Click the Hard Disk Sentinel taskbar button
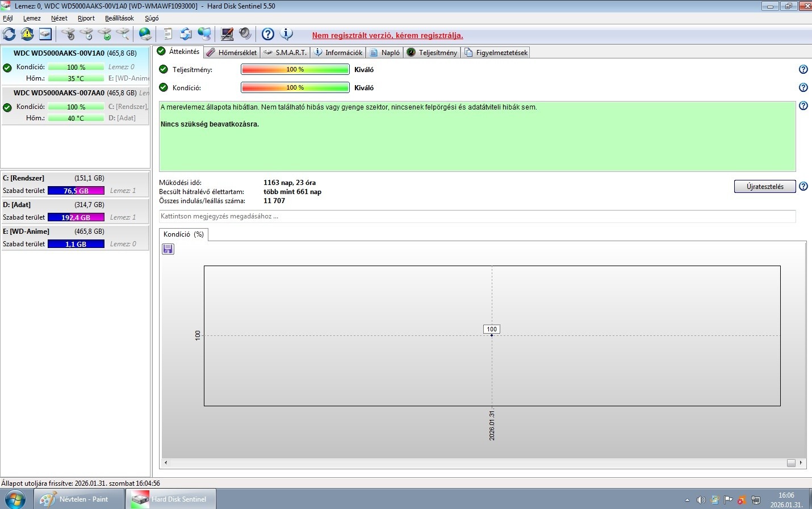812x509 pixels. tap(171, 499)
